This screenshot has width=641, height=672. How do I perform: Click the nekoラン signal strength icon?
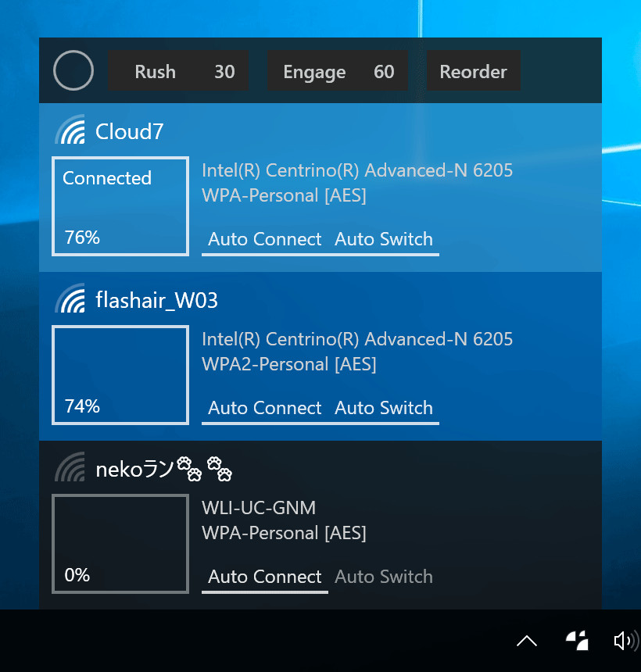tap(70, 467)
